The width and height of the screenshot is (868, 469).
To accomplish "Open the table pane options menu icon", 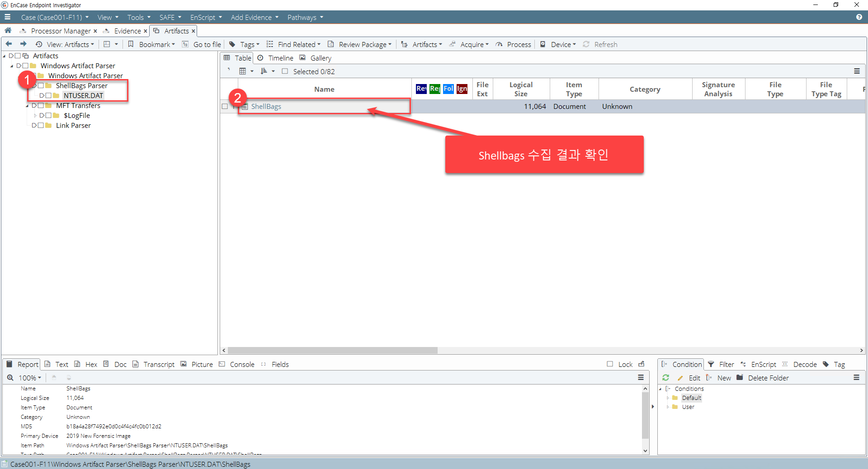I will click(857, 71).
